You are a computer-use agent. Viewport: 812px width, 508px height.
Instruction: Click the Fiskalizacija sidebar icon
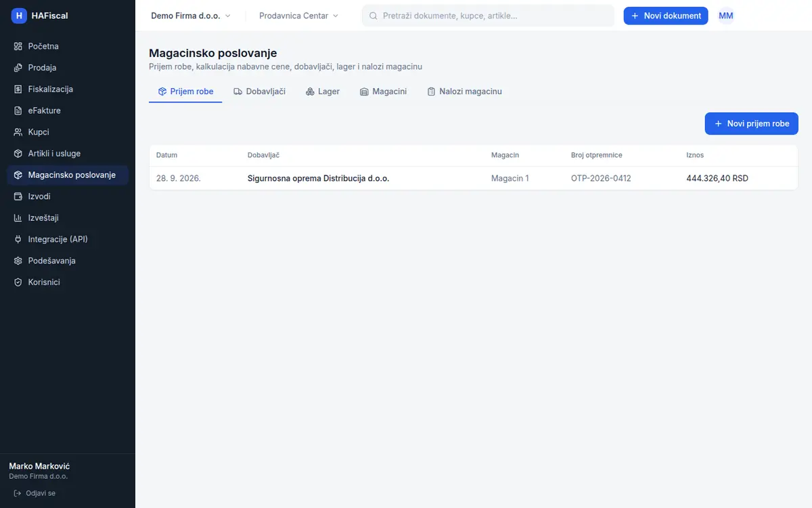tap(18, 89)
